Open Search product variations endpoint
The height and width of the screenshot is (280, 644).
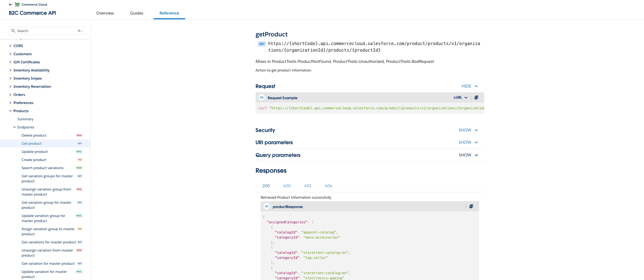42,168
